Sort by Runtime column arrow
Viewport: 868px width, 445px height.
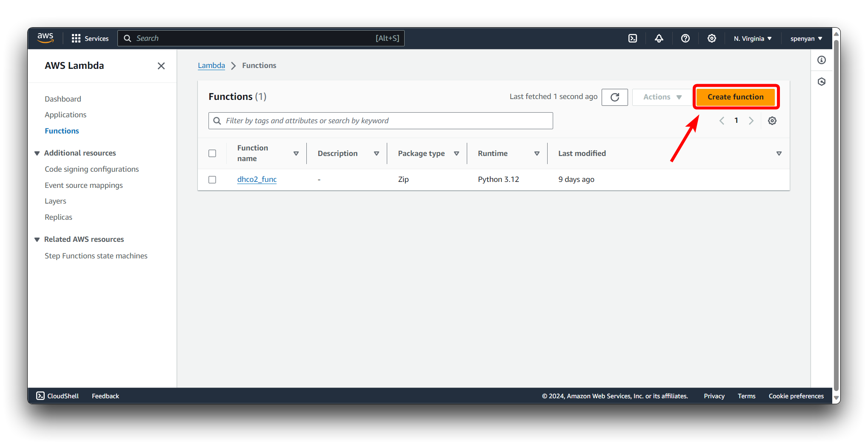(537, 153)
